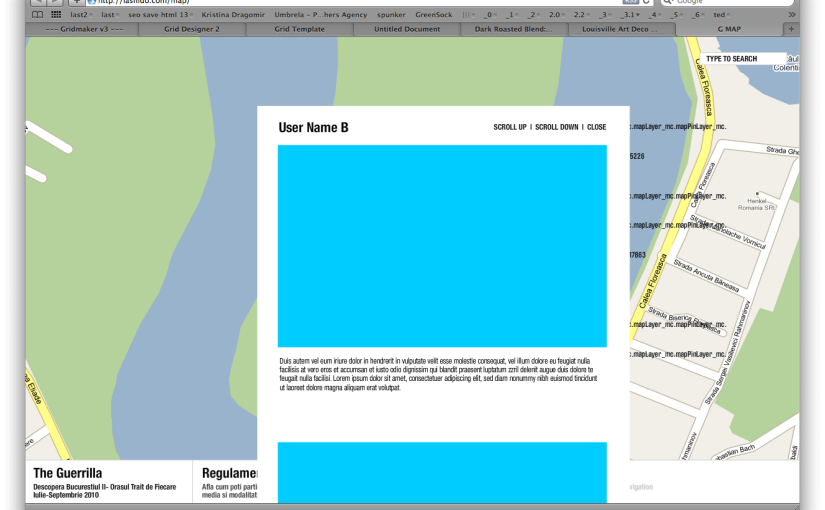Open the _4 bookmark folder
The image size is (825, 510).
[x=654, y=15]
